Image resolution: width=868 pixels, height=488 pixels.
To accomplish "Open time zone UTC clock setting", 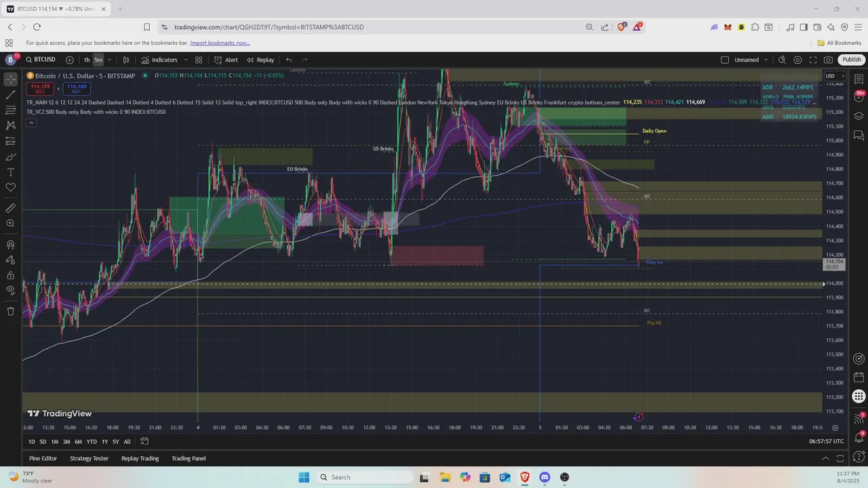I will coord(827,441).
